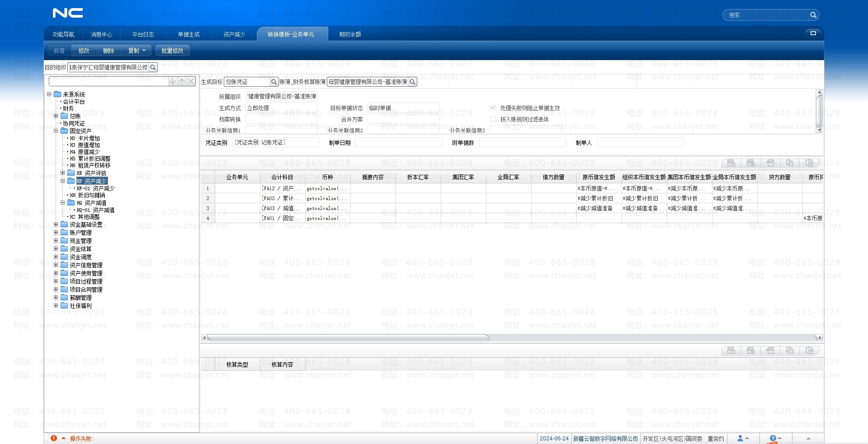Click the horizontal scrollbar of voucher grid
The image size is (868, 444).
click(x=348, y=337)
